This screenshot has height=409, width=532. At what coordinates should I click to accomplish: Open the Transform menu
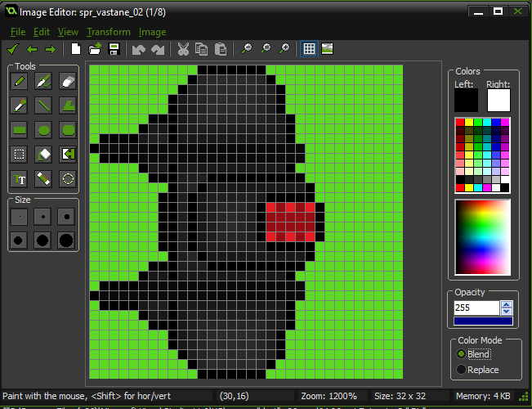pyautogui.click(x=109, y=32)
